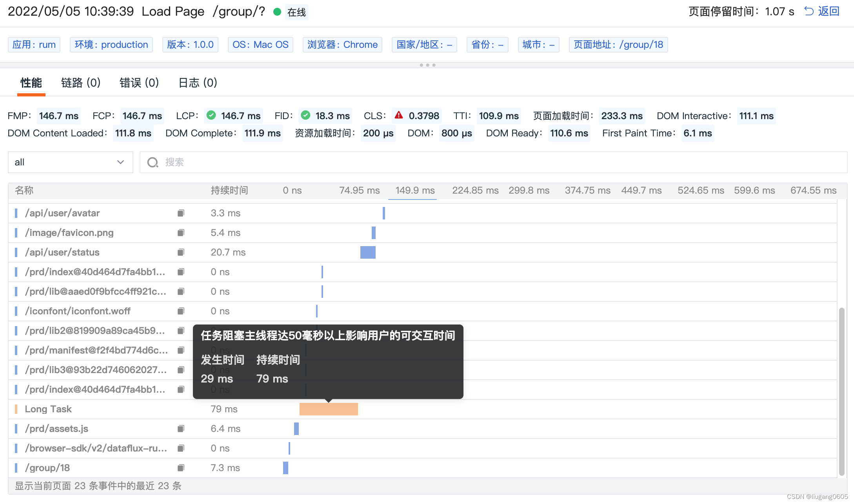Copy icon next to /prd/lib2@819909a89ca45b9 row
Image resolution: width=854 pixels, height=504 pixels.
181,331
